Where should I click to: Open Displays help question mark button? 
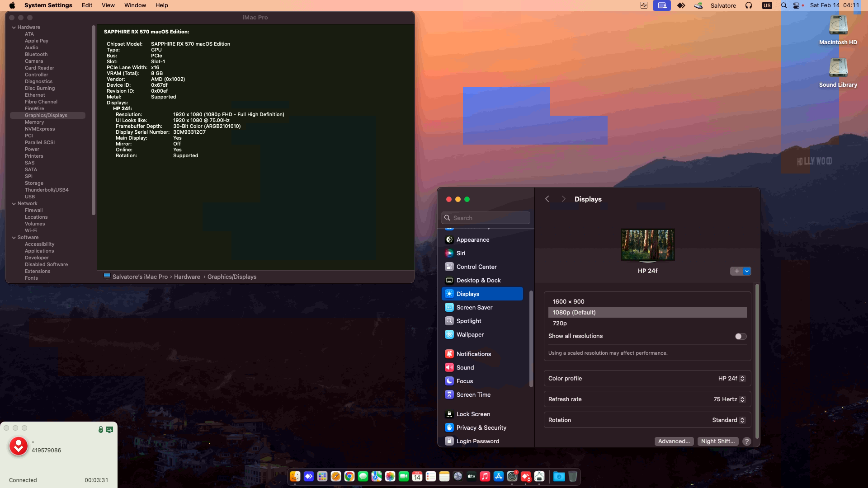(x=747, y=441)
